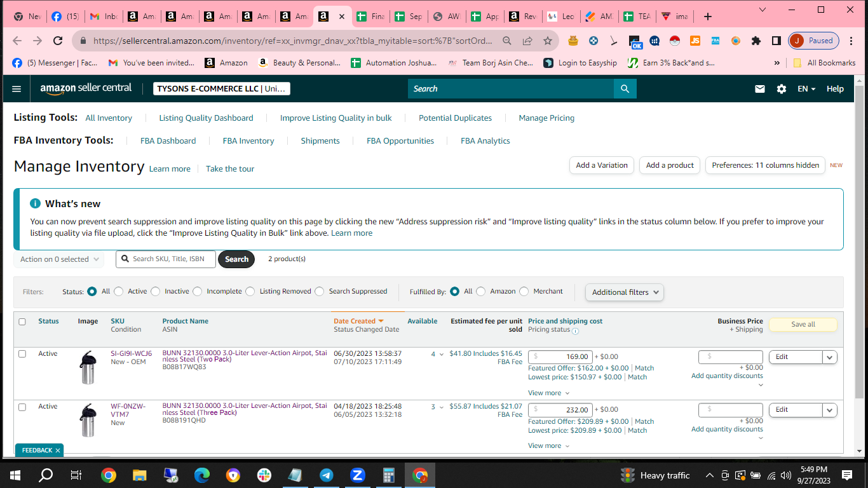The width and height of the screenshot is (868, 488).
Task: Tick the select-all checkbox in table header
Action: (22, 322)
